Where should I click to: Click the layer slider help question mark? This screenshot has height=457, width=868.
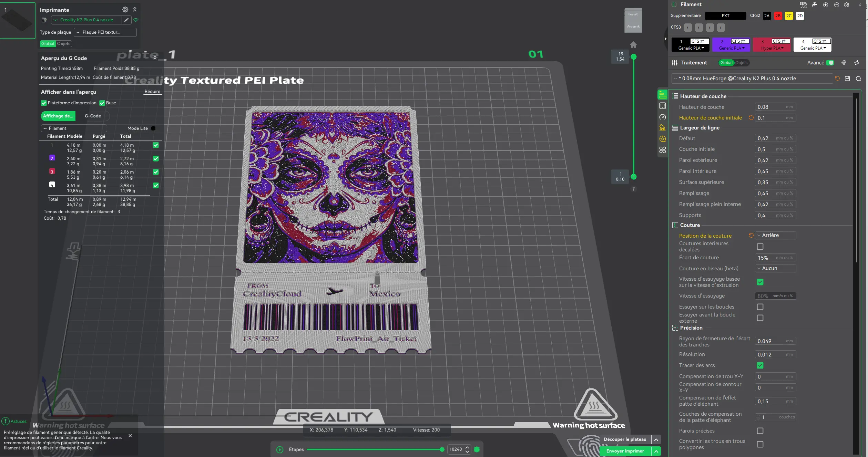(633, 189)
